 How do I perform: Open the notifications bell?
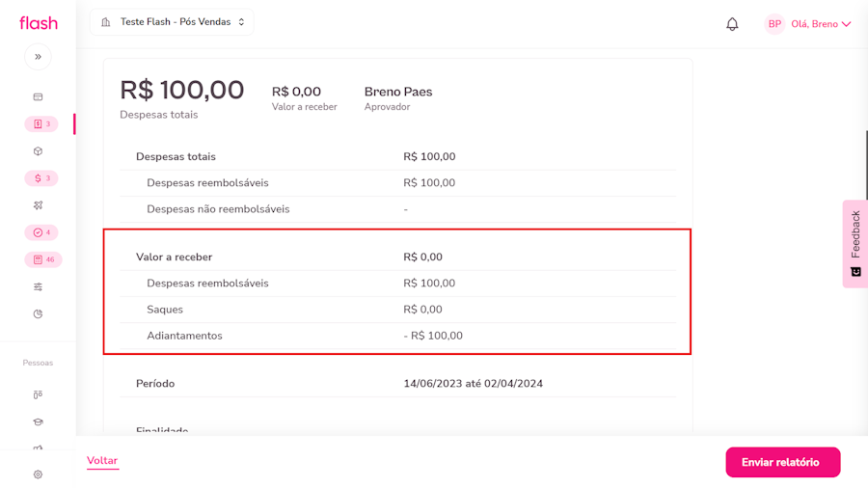(732, 24)
